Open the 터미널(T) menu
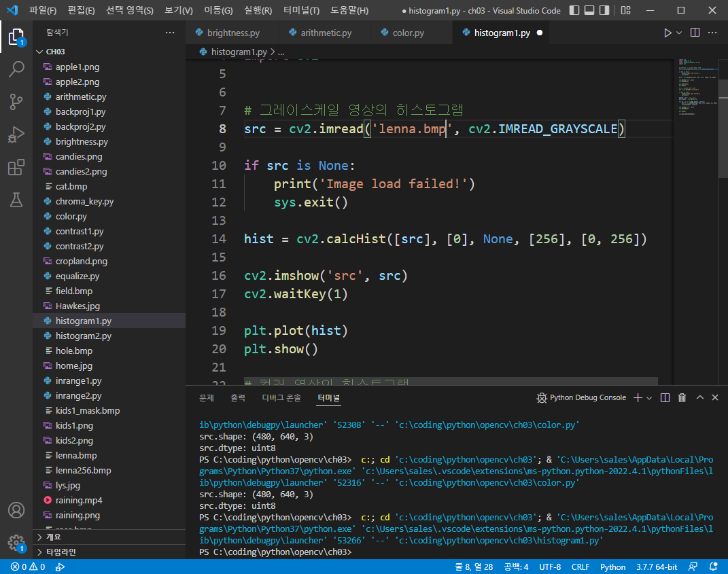728x574 pixels. point(301,11)
